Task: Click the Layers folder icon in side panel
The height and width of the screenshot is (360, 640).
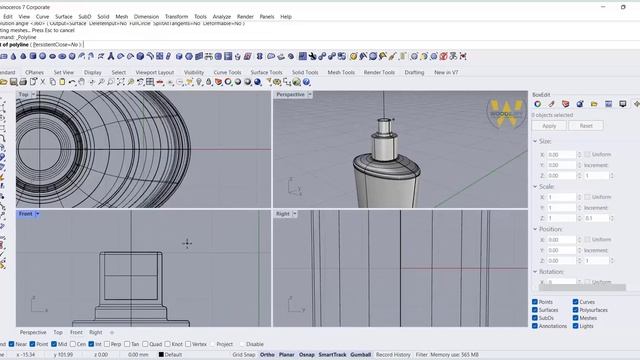Action: (x=594, y=104)
